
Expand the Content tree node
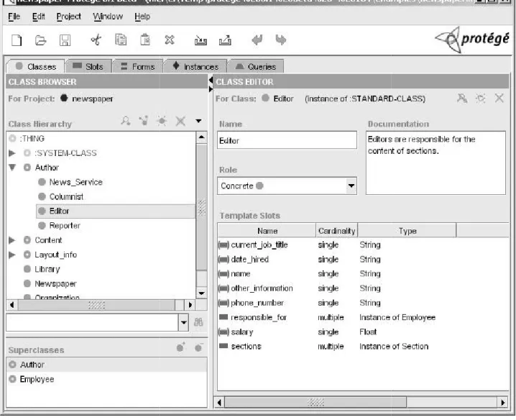pyautogui.click(x=11, y=240)
